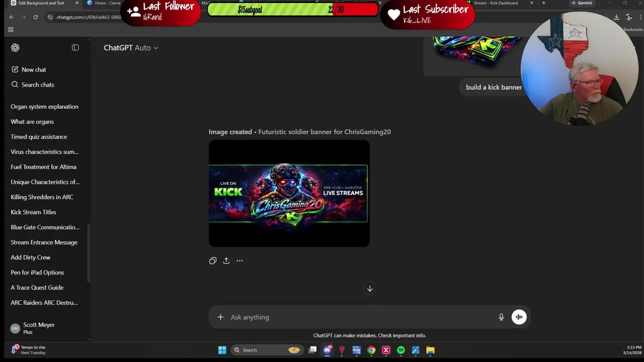Click 'Image created' status label

(230, 132)
